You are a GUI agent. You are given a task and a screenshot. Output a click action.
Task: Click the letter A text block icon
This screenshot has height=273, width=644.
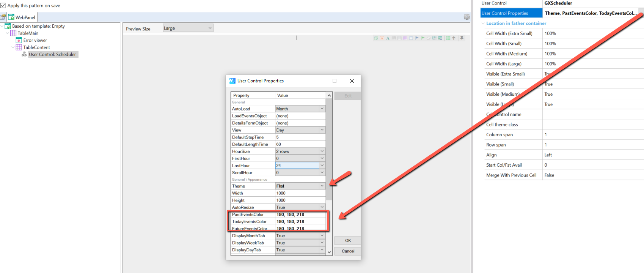click(x=388, y=38)
